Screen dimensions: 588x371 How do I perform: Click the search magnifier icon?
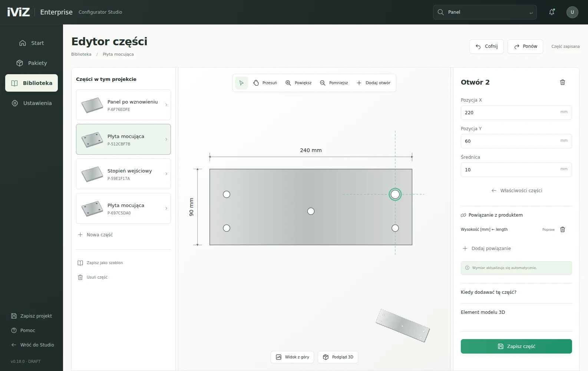click(441, 12)
